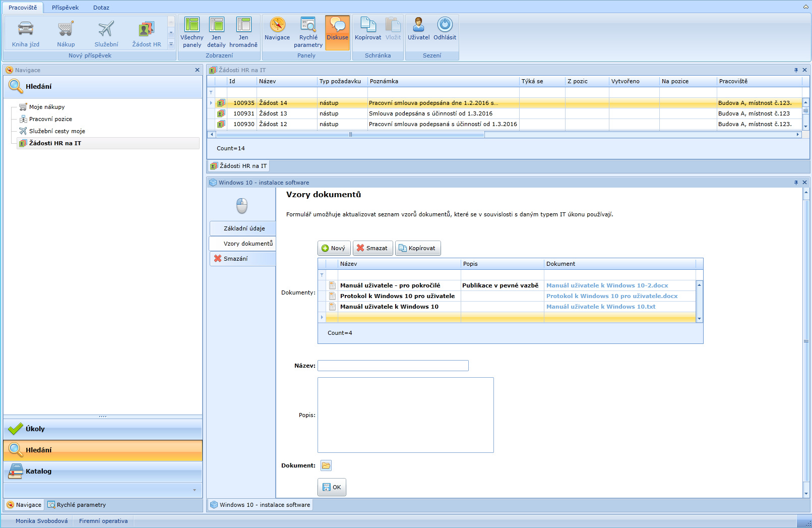Browse for document with folder icon

pos(326,465)
